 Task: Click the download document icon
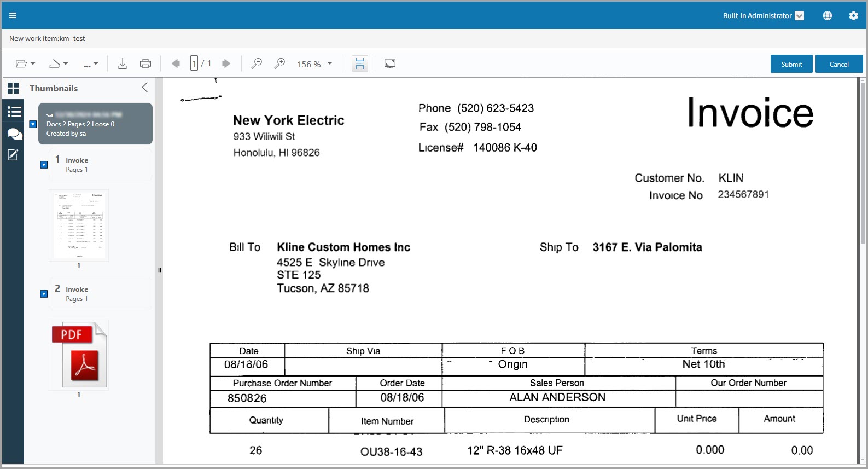pos(123,64)
